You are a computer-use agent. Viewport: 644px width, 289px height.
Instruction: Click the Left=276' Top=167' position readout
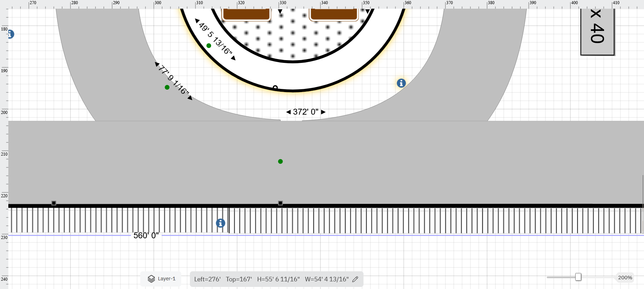click(x=223, y=279)
